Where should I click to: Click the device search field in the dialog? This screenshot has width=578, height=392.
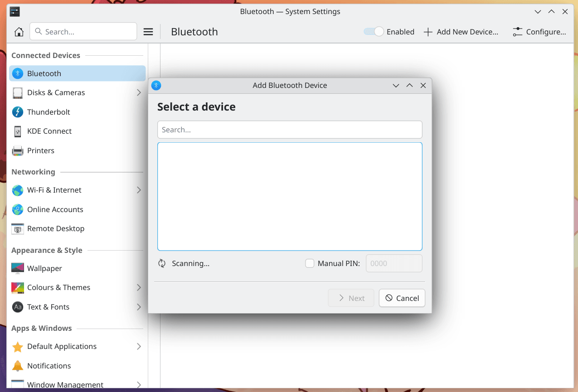coord(290,130)
